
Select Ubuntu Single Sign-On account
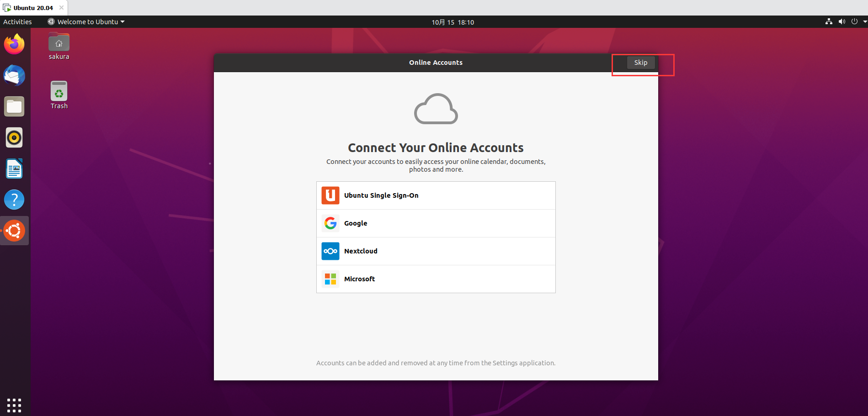(x=436, y=195)
